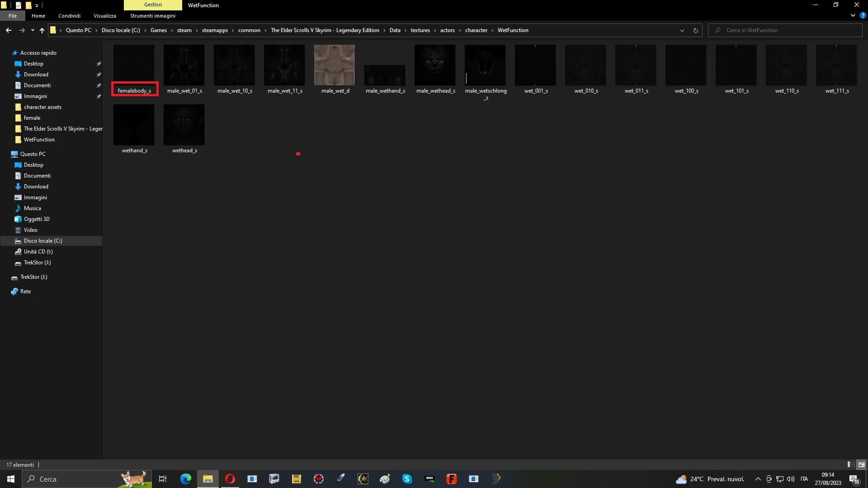Select the wet_110_s file
868x488 pixels.
tap(786, 70)
